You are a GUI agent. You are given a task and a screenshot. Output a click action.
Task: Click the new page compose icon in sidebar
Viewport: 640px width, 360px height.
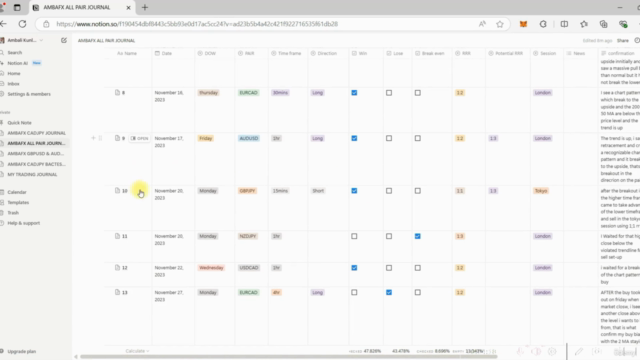click(64, 40)
